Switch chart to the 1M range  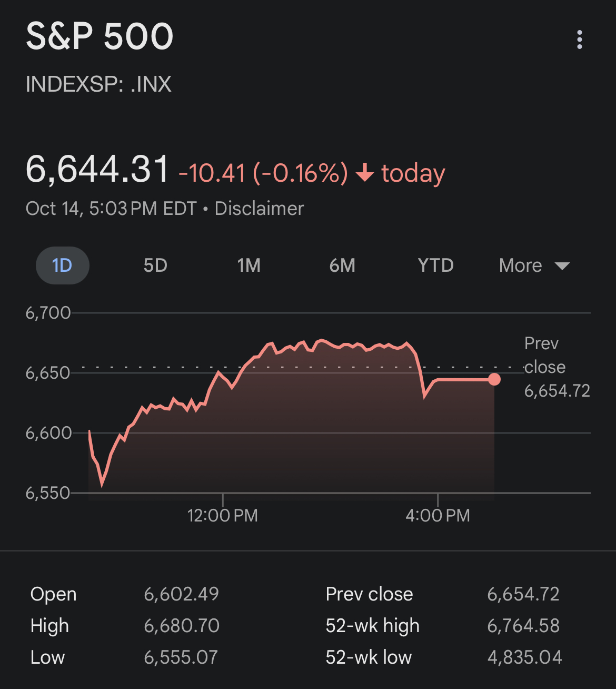[x=249, y=265]
